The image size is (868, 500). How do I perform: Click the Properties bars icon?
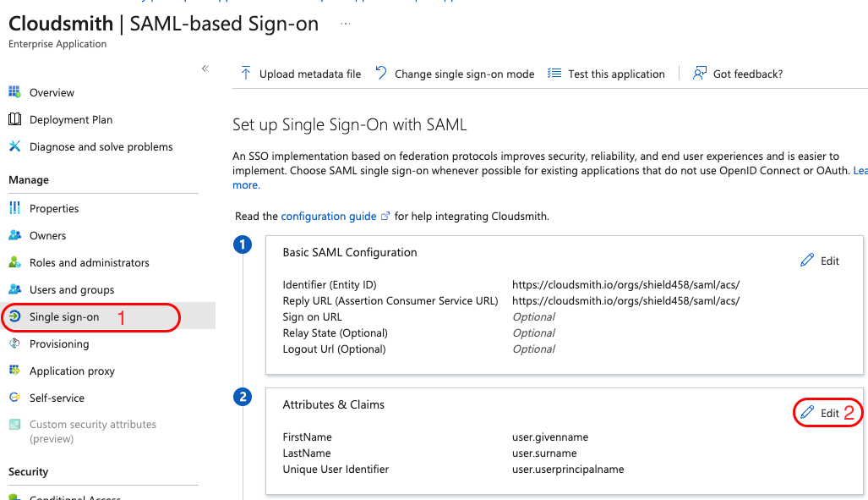coord(14,208)
